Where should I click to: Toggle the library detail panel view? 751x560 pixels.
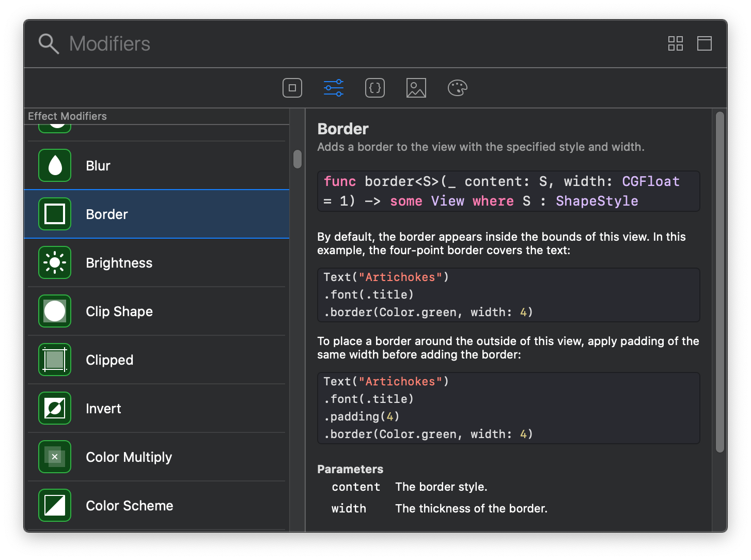tap(705, 43)
